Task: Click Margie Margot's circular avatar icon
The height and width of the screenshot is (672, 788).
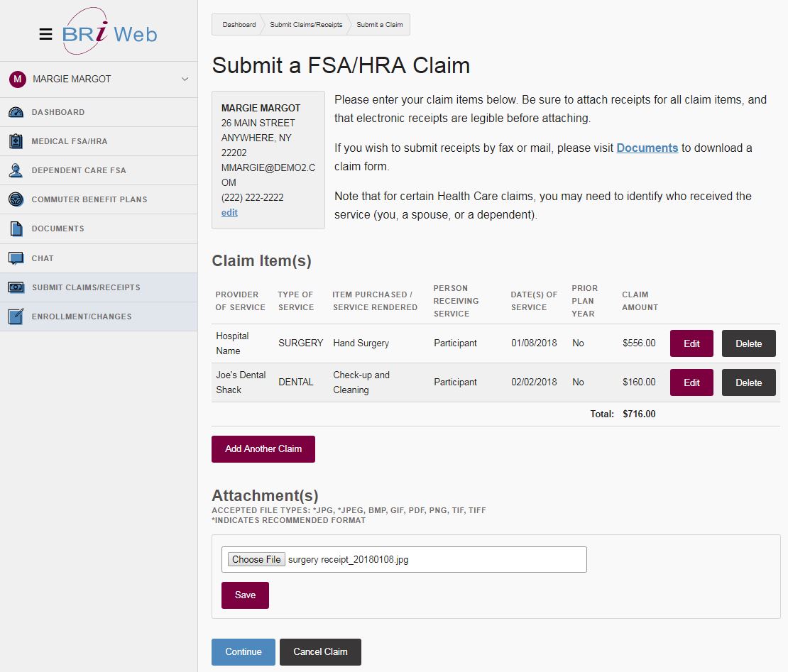Action: click(17, 79)
